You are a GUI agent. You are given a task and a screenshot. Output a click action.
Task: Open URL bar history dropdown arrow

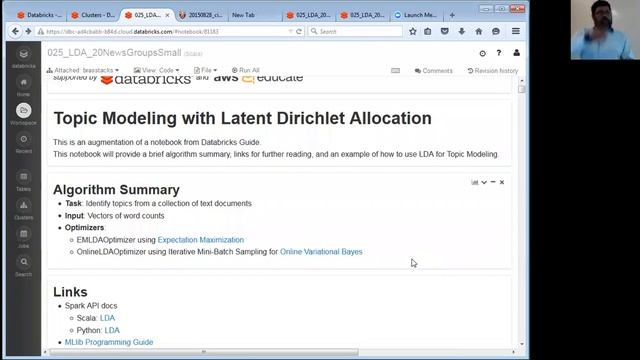[290, 31]
